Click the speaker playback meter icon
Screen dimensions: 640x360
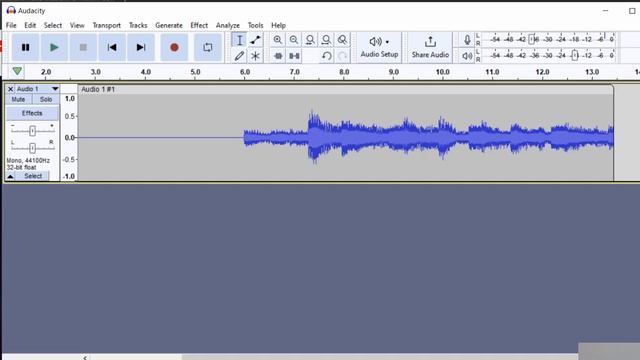467,56
